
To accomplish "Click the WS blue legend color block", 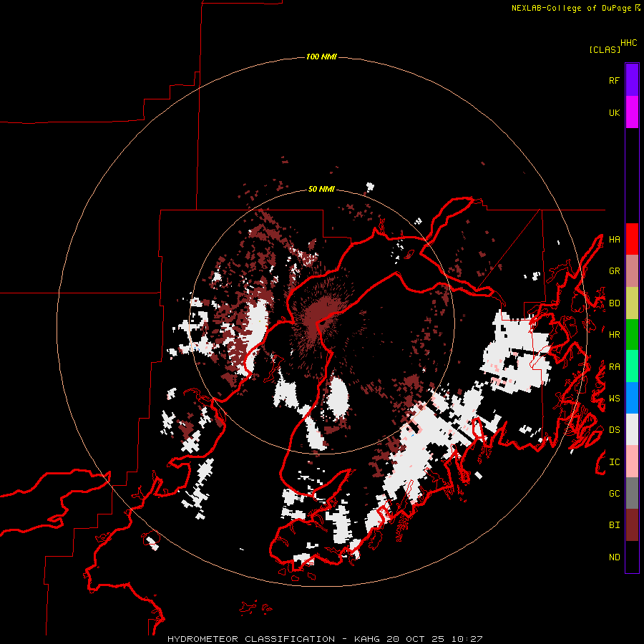I will point(632,398).
